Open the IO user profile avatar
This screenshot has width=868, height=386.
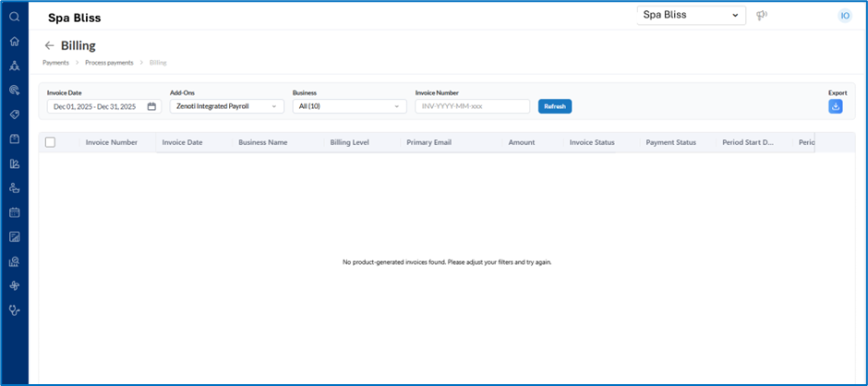pyautogui.click(x=845, y=16)
